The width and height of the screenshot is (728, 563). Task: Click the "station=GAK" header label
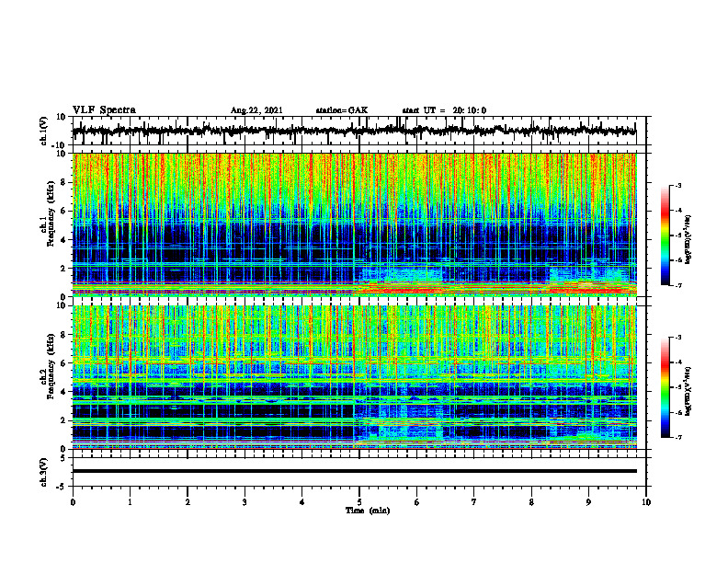pos(342,110)
